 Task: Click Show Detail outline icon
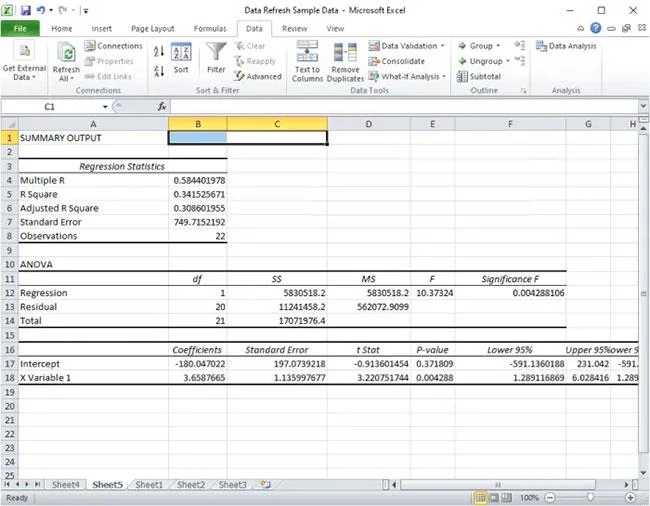coord(519,45)
